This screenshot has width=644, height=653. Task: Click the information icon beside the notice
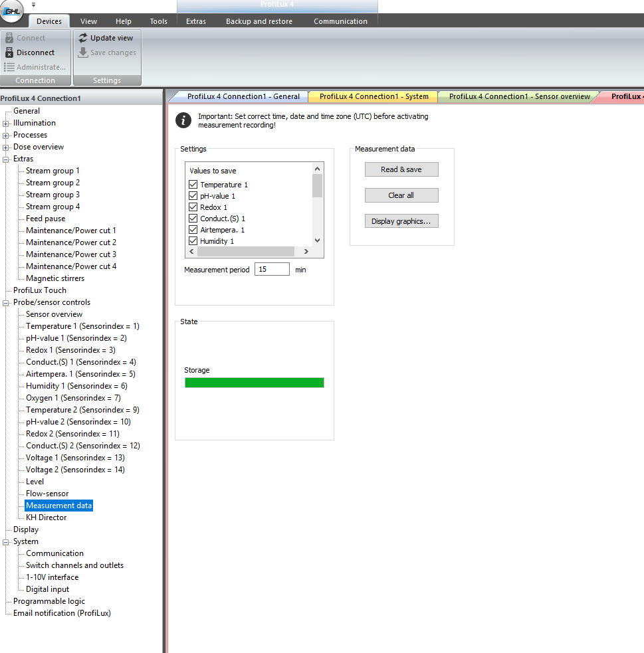183,120
